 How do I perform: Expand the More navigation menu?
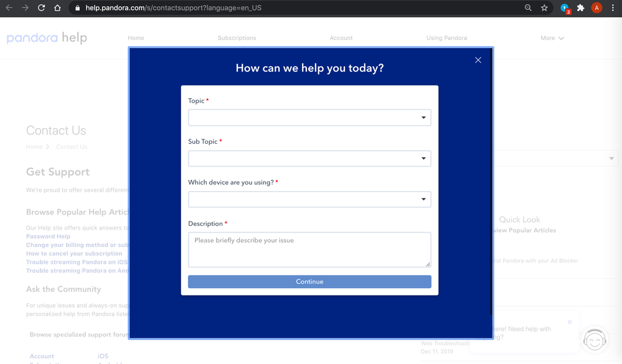coord(552,38)
